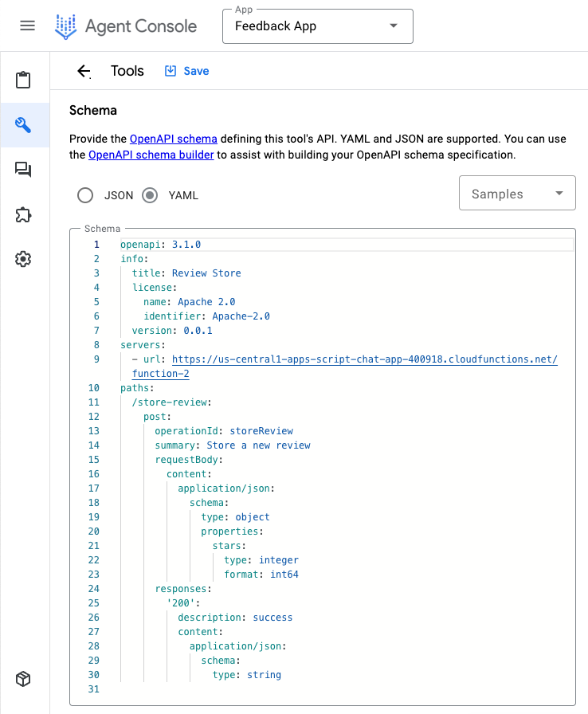This screenshot has height=714, width=588.
Task: Follow the cloudfunctions server URL link
Action: [x=364, y=359]
